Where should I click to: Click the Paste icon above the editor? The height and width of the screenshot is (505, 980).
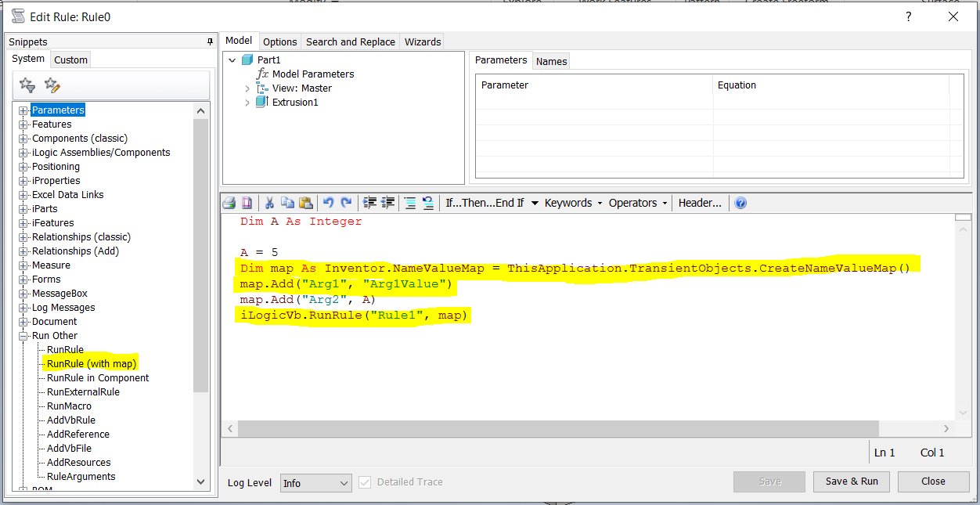[x=306, y=203]
